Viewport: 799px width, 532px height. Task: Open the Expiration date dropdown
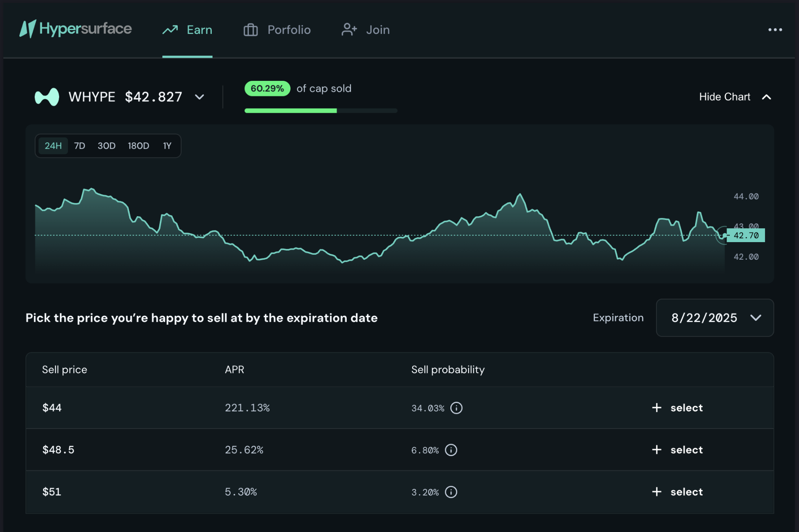pyautogui.click(x=715, y=318)
